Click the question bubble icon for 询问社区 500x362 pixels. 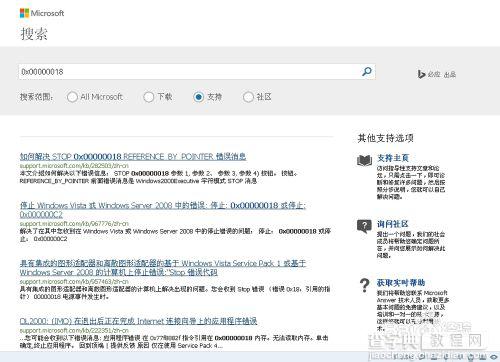[x=364, y=226]
